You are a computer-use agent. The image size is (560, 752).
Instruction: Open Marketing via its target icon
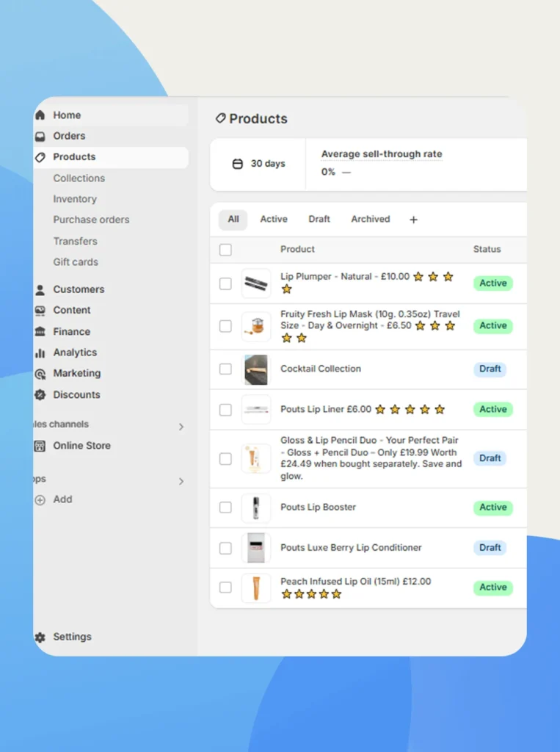pyautogui.click(x=40, y=374)
